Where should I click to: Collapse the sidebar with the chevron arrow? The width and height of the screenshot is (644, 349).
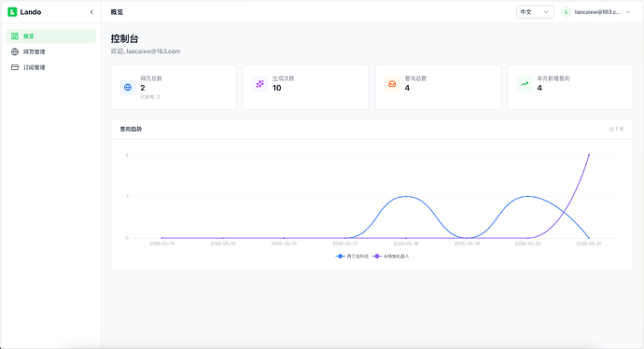click(x=91, y=12)
